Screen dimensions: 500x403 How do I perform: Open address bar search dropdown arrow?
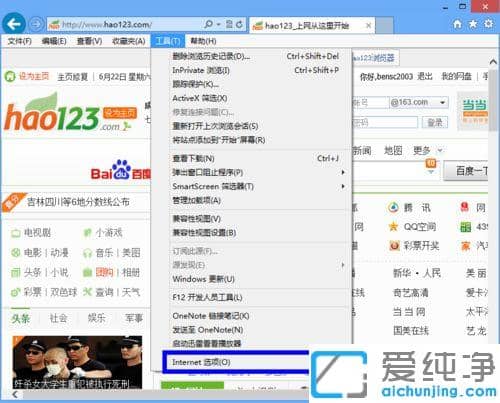point(218,25)
